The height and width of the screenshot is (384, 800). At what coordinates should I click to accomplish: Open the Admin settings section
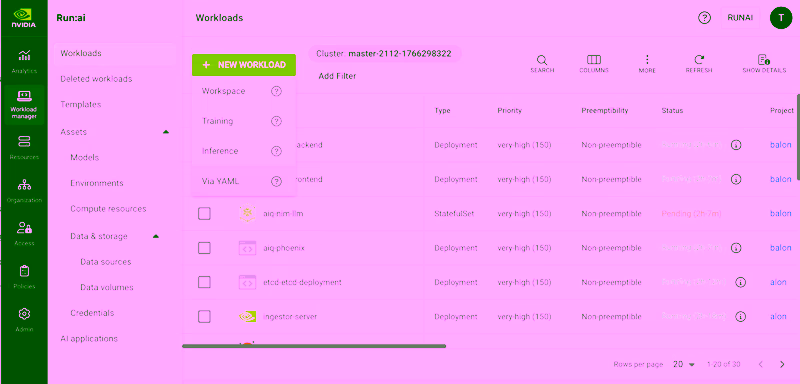tap(24, 320)
